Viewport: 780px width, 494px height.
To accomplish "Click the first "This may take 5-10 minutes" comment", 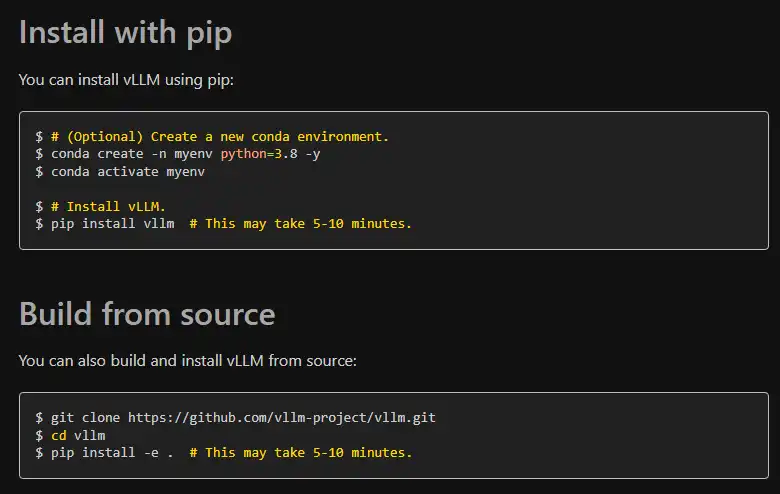I will tap(300, 224).
